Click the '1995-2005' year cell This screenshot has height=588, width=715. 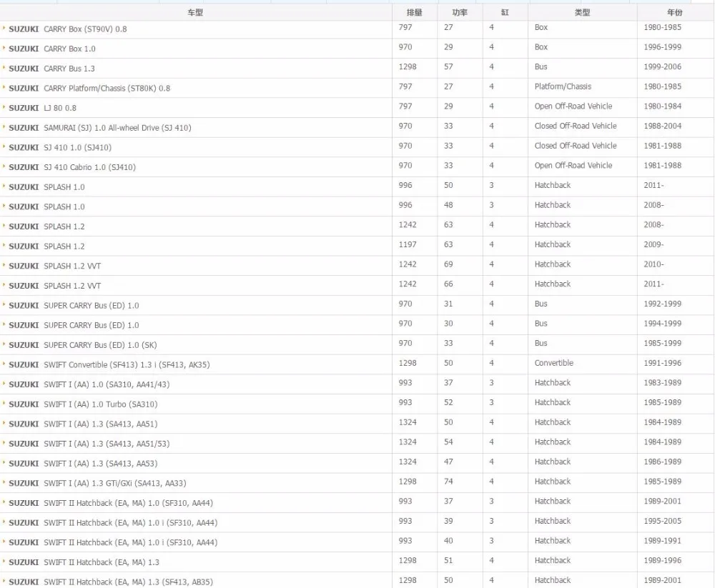[x=662, y=521]
